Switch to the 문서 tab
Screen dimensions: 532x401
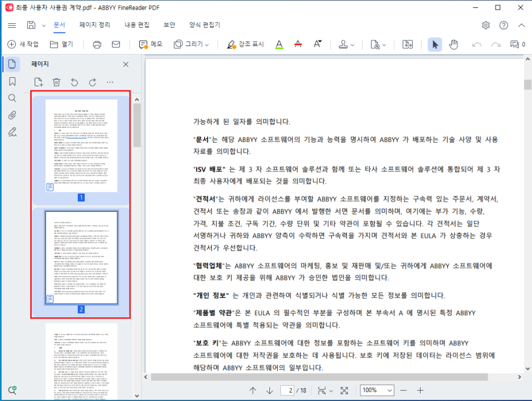[59, 25]
